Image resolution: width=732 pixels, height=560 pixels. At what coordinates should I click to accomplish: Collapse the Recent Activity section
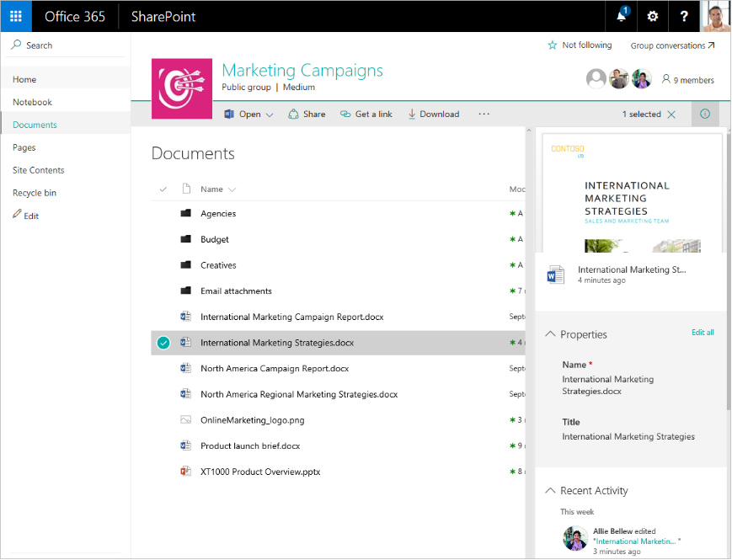tap(550, 490)
